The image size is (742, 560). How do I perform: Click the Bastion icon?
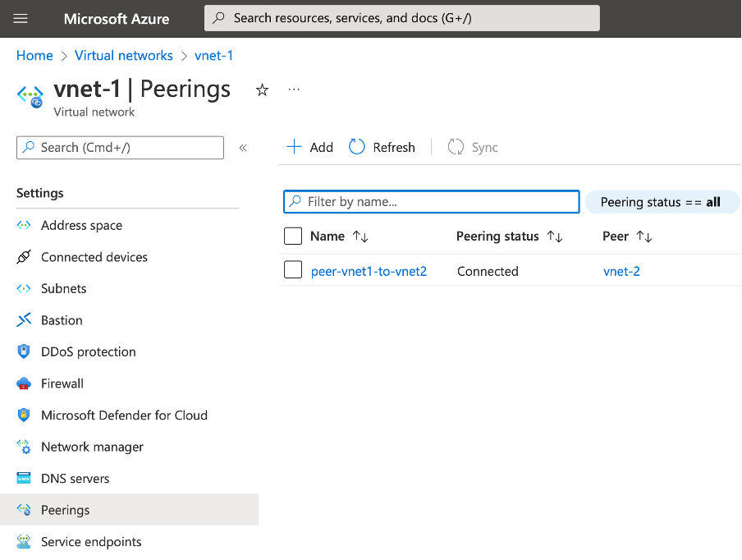24,320
